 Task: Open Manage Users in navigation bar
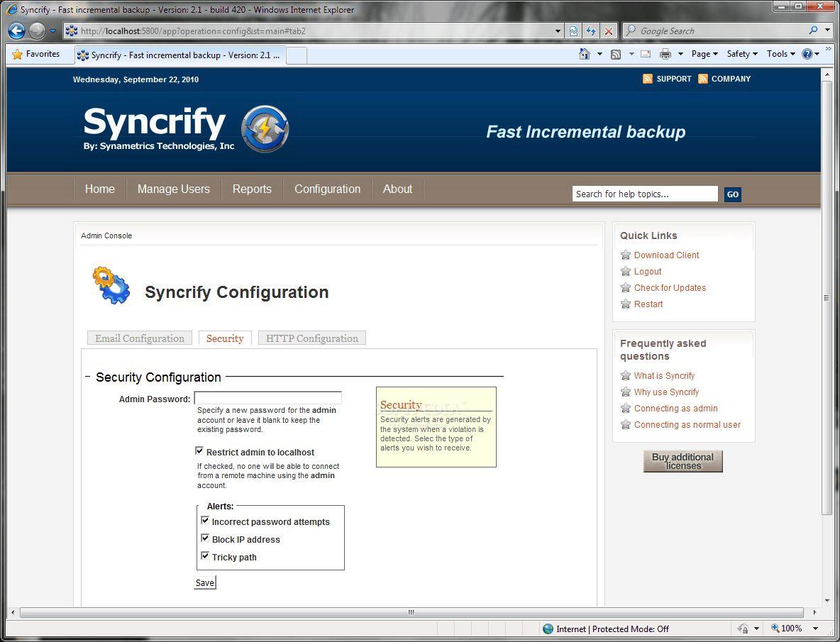coord(174,189)
